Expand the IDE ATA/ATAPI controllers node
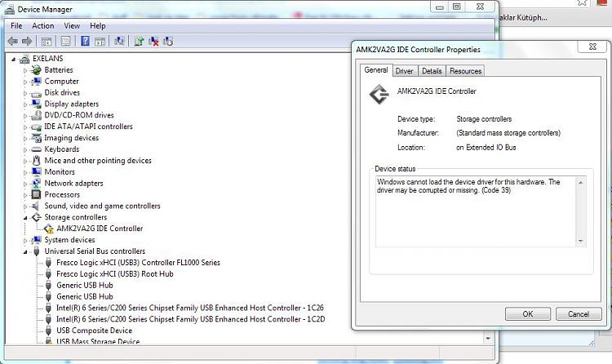 pos(25,127)
